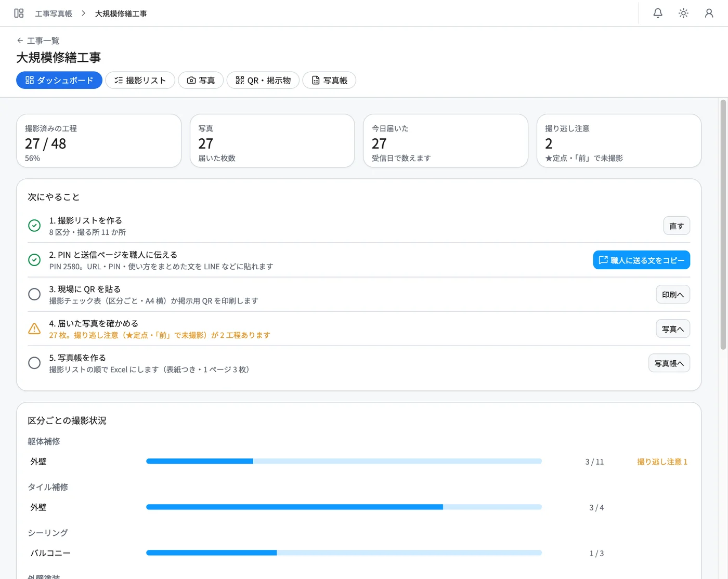The height and width of the screenshot is (579, 728).
Task: Click the breadcrumb chevron separator
Action: tap(83, 14)
